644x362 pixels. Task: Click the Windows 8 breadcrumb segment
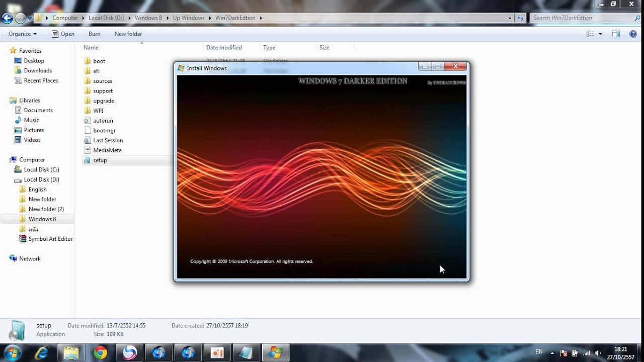tap(148, 18)
